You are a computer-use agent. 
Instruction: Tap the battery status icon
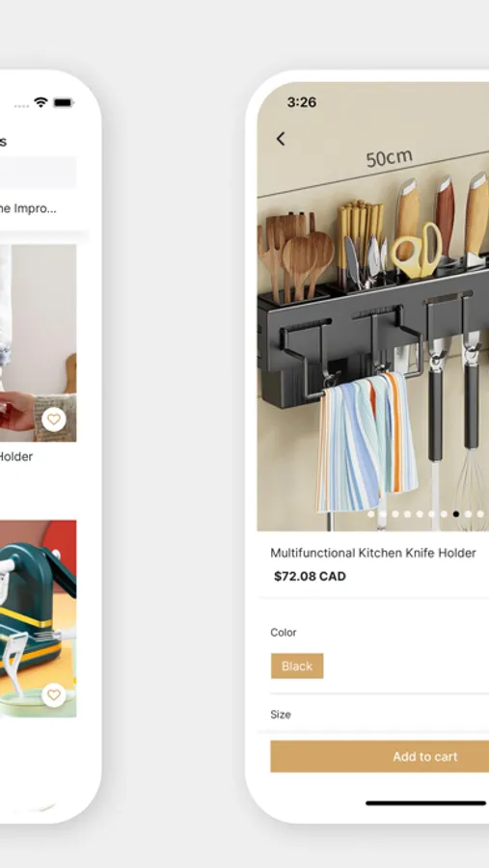click(x=63, y=103)
